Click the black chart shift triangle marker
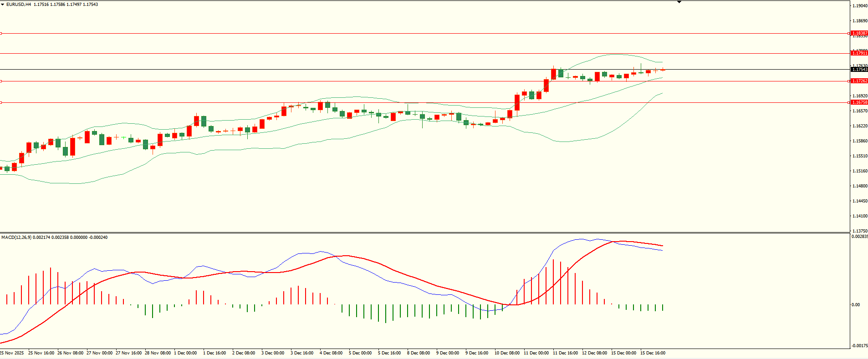This screenshot has width=868, height=359. (x=679, y=2)
